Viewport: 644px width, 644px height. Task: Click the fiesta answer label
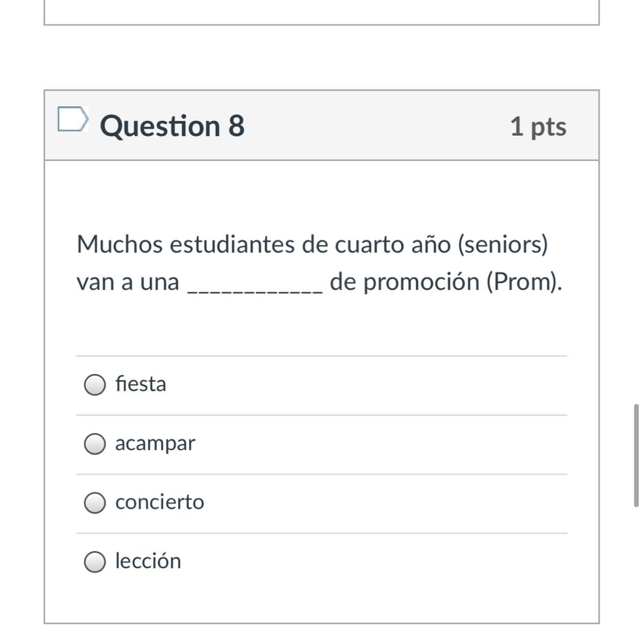click(x=141, y=384)
